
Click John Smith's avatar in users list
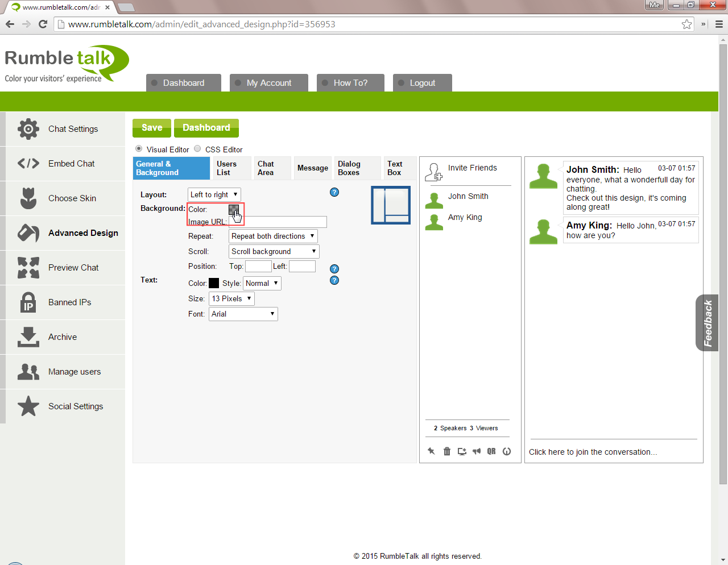[x=434, y=200]
